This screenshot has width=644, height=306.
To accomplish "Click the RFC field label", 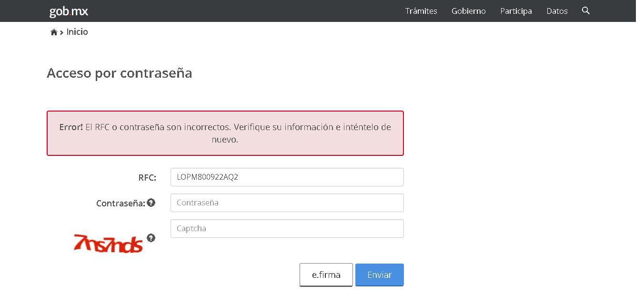I will [x=147, y=177].
